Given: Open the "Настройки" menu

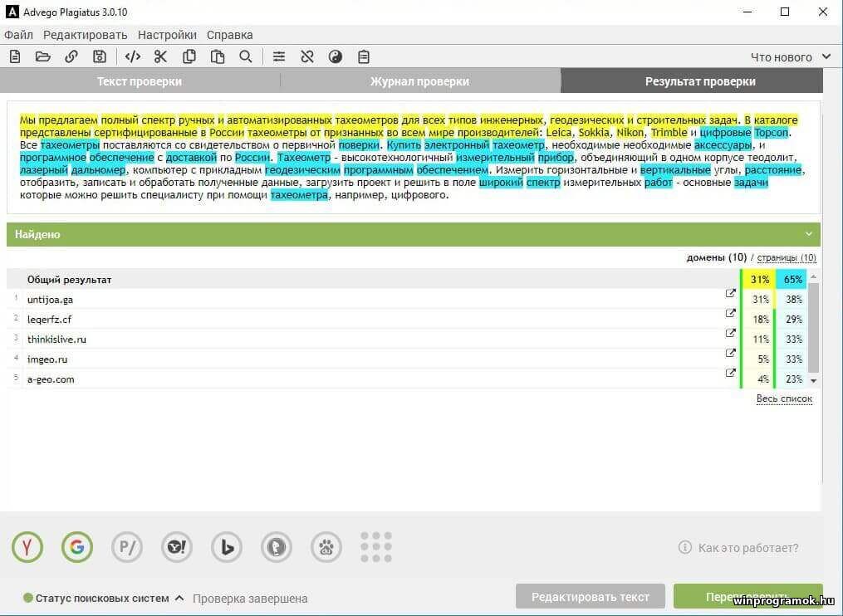Looking at the screenshot, I should 167,35.
